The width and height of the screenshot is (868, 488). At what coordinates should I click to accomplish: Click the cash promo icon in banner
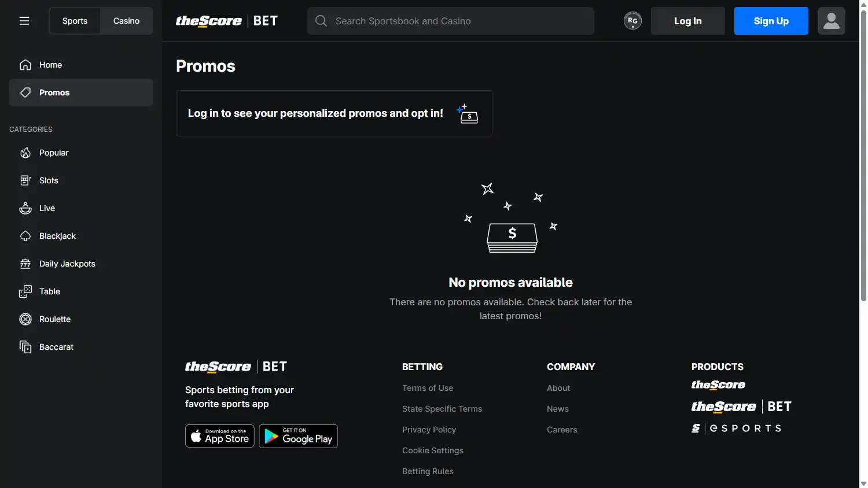point(468,113)
